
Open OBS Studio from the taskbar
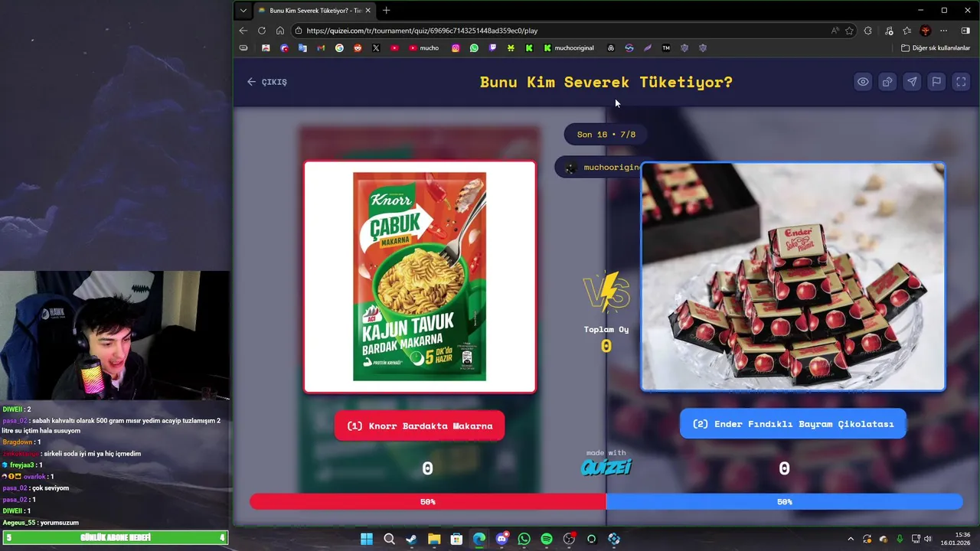tap(569, 539)
